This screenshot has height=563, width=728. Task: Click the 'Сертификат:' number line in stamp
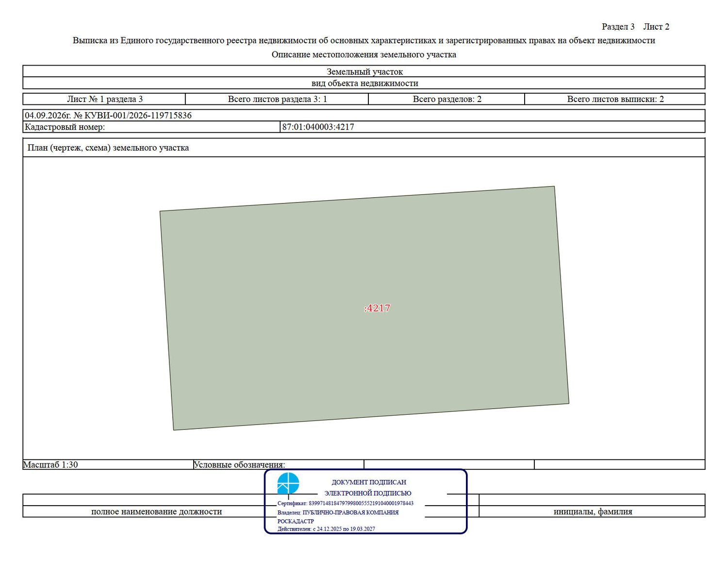(x=346, y=503)
